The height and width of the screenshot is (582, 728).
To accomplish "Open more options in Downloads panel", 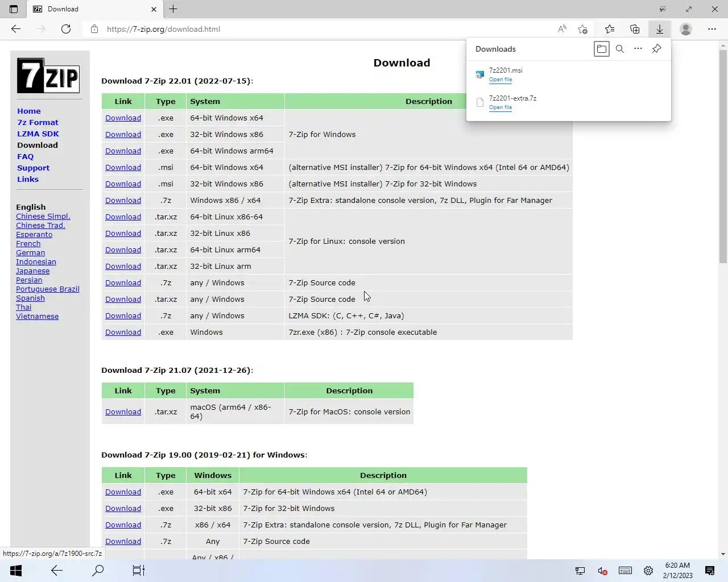I will (x=638, y=49).
